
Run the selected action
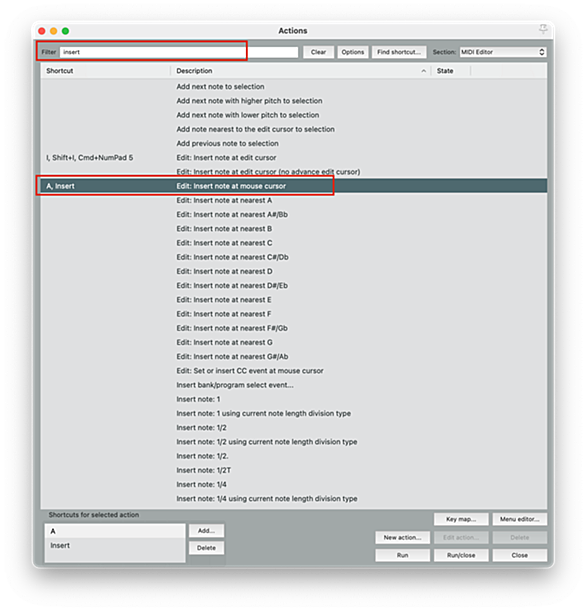402,555
